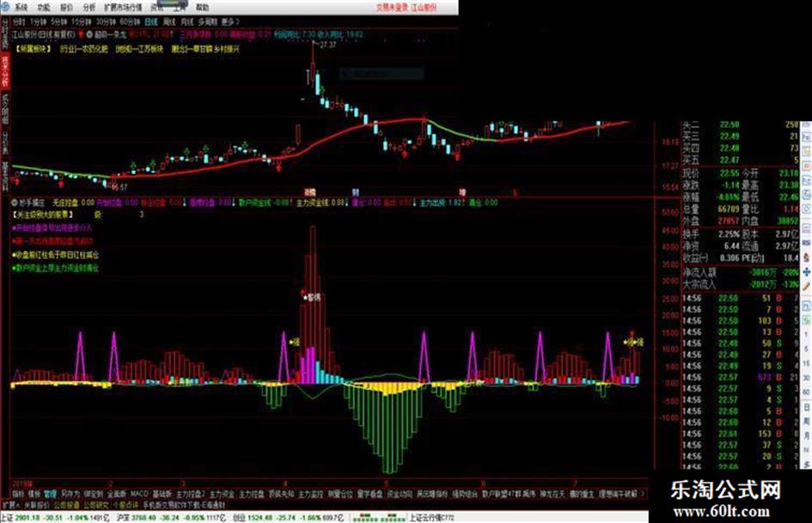Click the 财 event marker under main chart
This screenshot has height=523, width=812.
355,192
